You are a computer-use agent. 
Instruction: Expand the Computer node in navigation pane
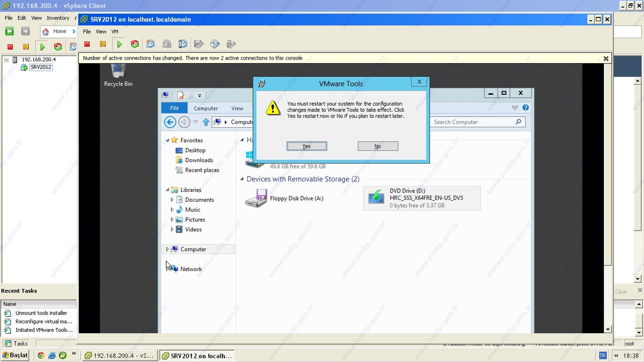click(x=167, y=249)
